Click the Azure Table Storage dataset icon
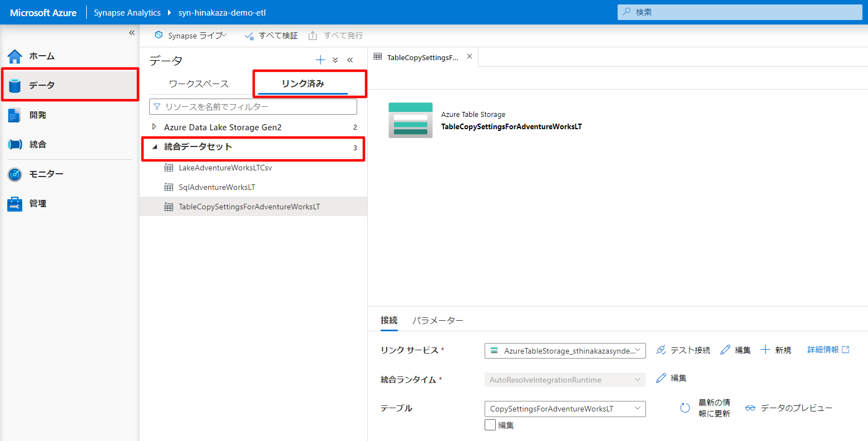Viewport: 868px width, 441px height. point(411,120)
